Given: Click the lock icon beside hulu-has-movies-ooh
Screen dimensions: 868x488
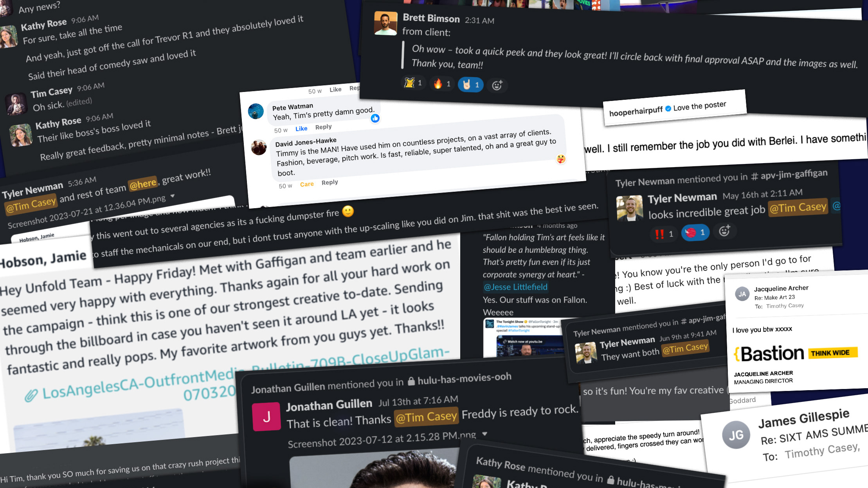Looking at the screenshot, I should (411, 381).
